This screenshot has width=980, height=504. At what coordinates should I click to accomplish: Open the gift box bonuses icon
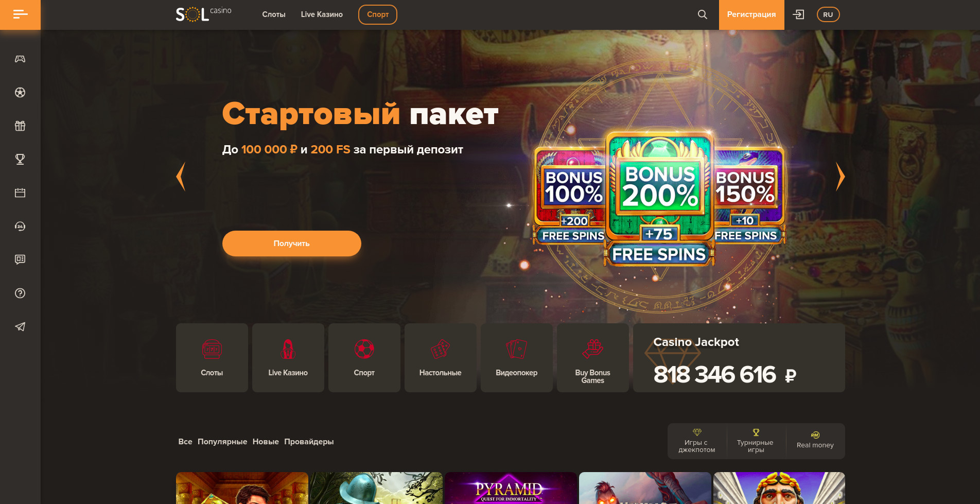pos(20,126)
